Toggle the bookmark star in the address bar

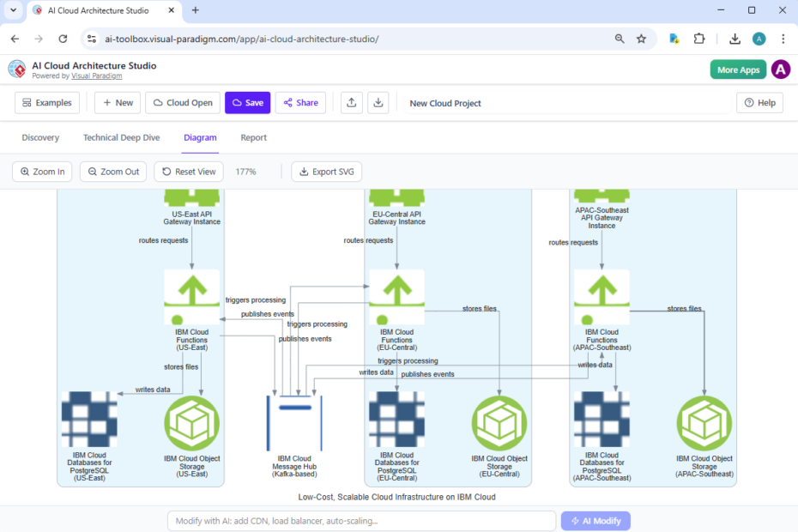point(642,39)
